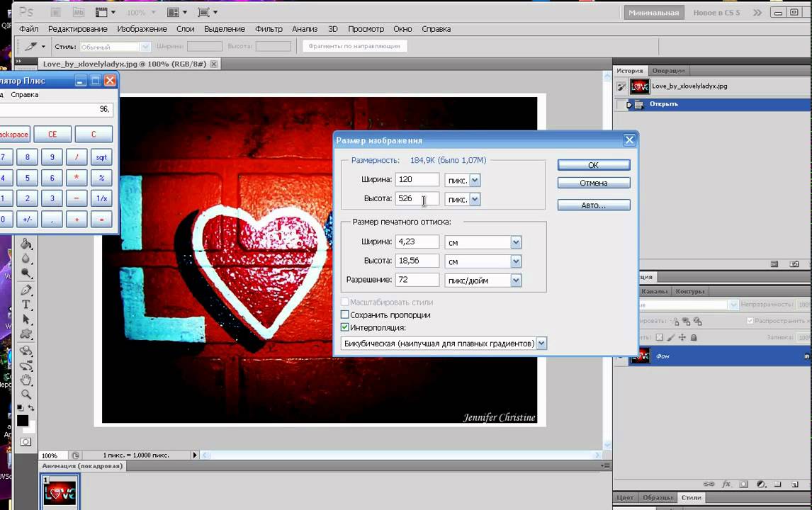This screenshot has height=510, width=812.
Task: Create a new layer
Action: pyautogui.click(x=794, y=484)
